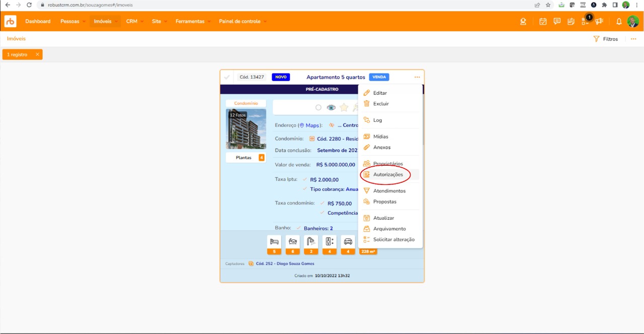The height and width of the screenshot is (334, 644).
Task: Open the Filtros button
Action: [x=606, y=39]
